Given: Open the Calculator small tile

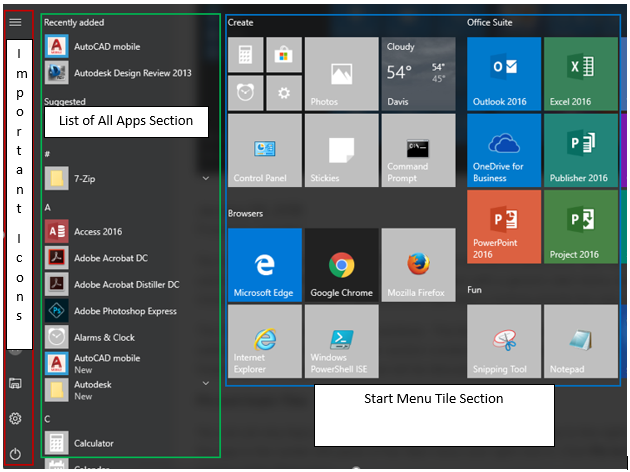Looking at the screenshot, I should 245,55.
